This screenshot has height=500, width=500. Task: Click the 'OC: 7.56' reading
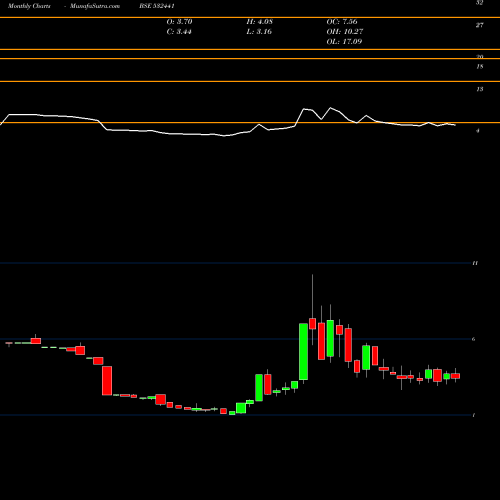tap(342, 22)
